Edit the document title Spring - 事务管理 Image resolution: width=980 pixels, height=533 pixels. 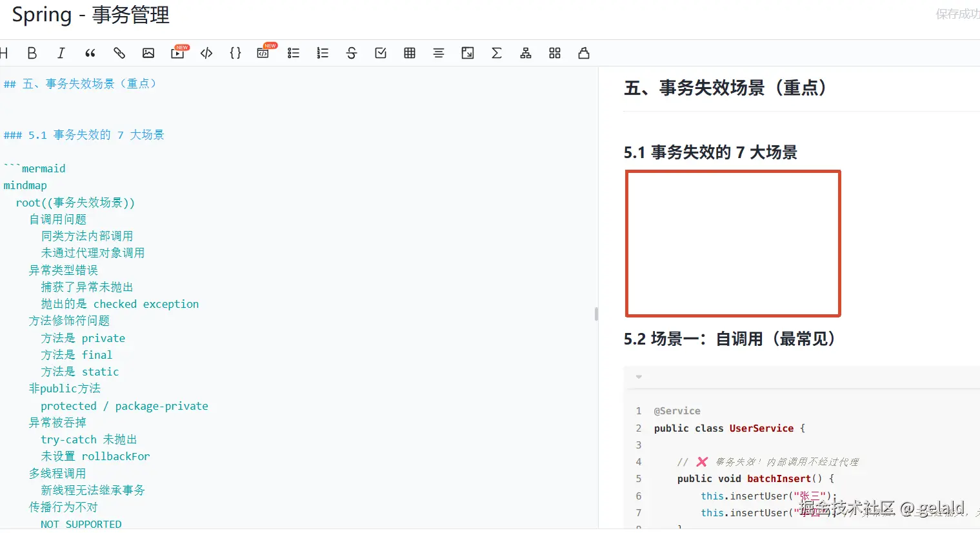[89, 15]
